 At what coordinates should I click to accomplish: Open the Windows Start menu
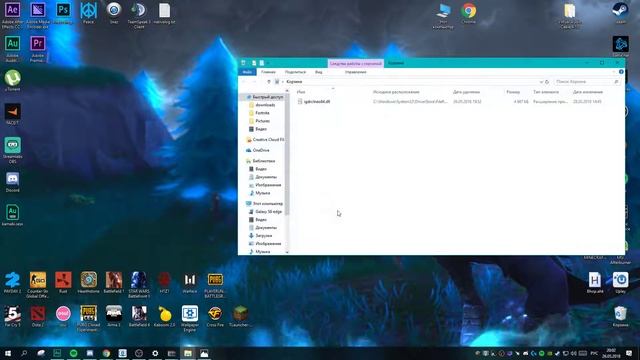[x=8, y=353]
